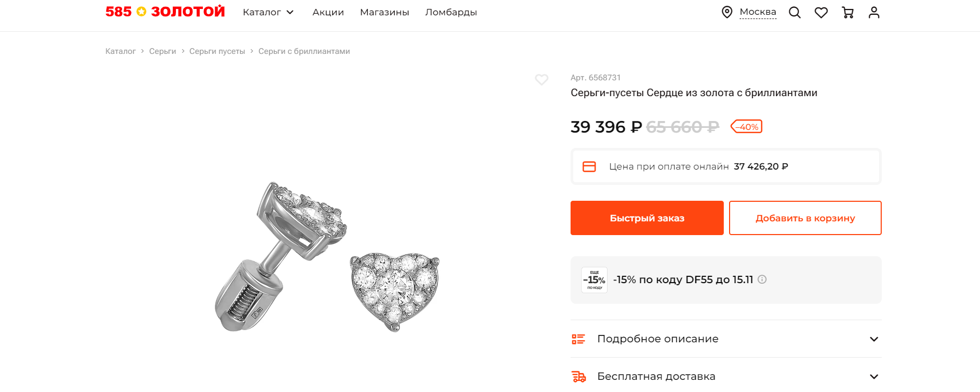Click the 585 Золотой logo
Screen dimensions: 980x392
pyautogui.click(x=165, y=12)
